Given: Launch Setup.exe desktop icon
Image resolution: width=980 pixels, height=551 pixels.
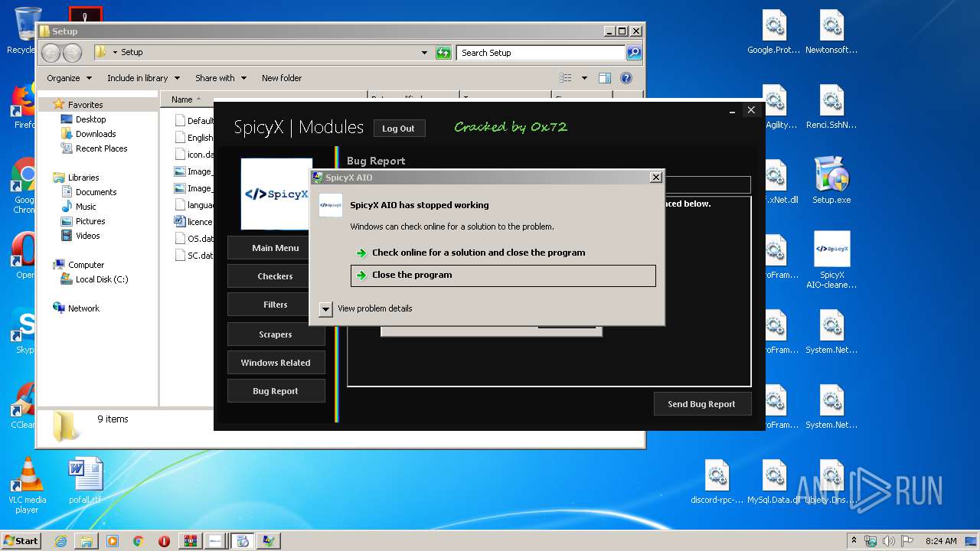Looking at the screenshot, I should click(x=831, y=181).
